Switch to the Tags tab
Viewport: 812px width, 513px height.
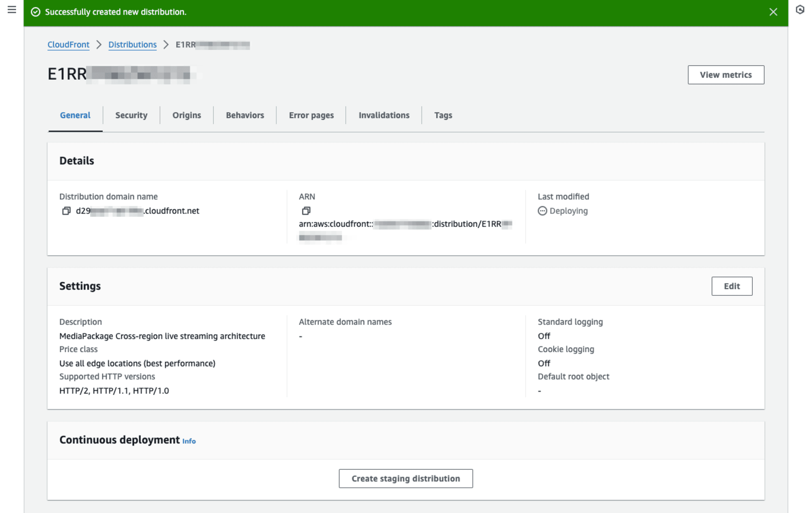(443, 115)
